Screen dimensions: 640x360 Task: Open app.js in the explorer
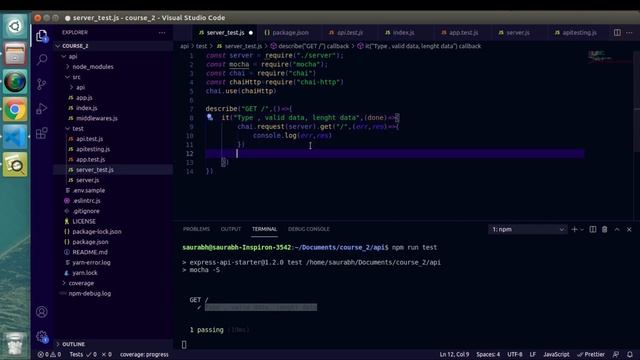click(84, 98)
